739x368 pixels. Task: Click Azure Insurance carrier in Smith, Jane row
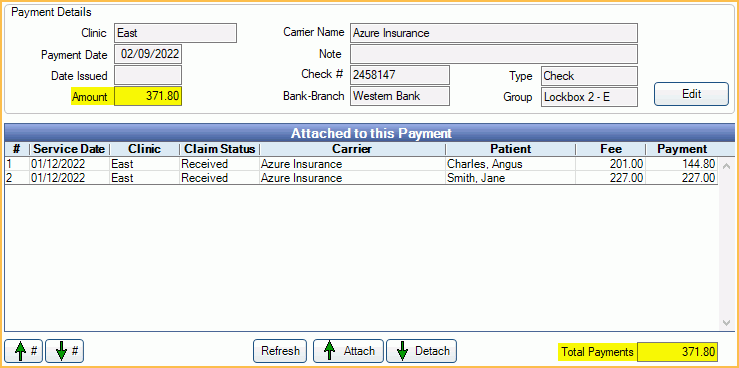tap(301, 178)
